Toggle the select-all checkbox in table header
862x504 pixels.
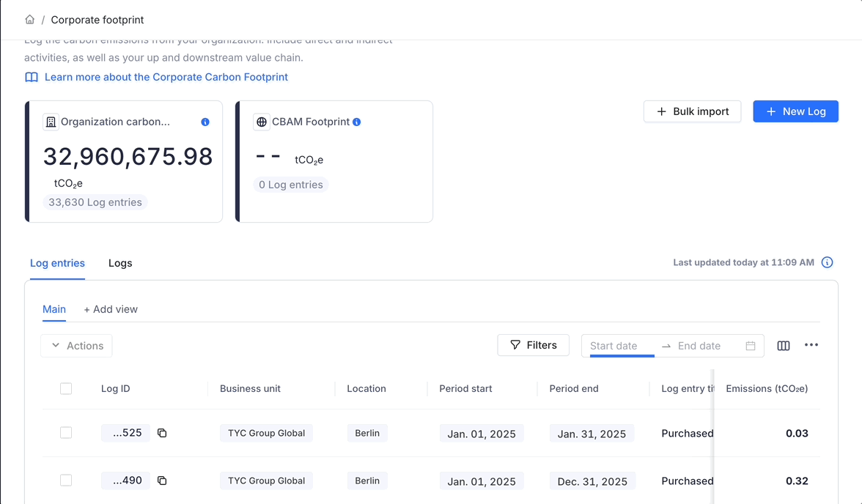pyautogui.click(x=66, y=389)
